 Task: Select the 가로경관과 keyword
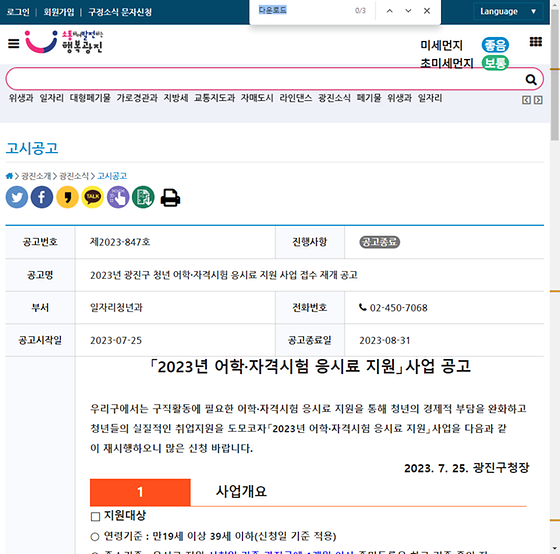point(137,98)
